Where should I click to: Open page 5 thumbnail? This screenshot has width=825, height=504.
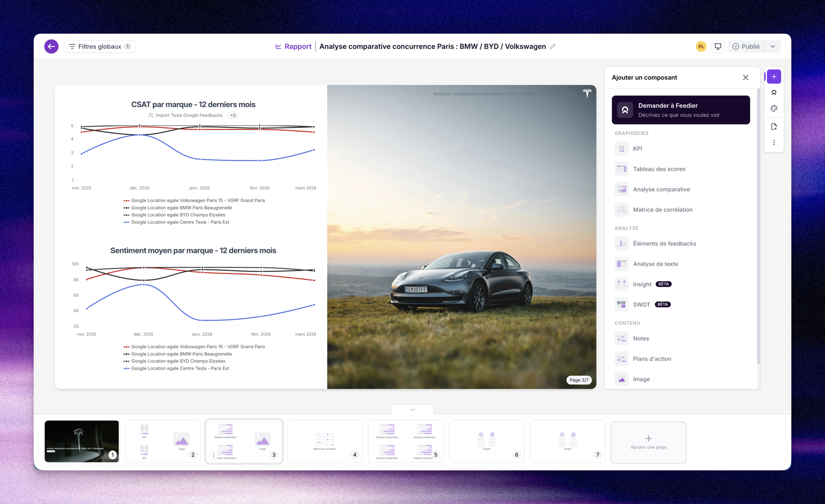[405, 441]
